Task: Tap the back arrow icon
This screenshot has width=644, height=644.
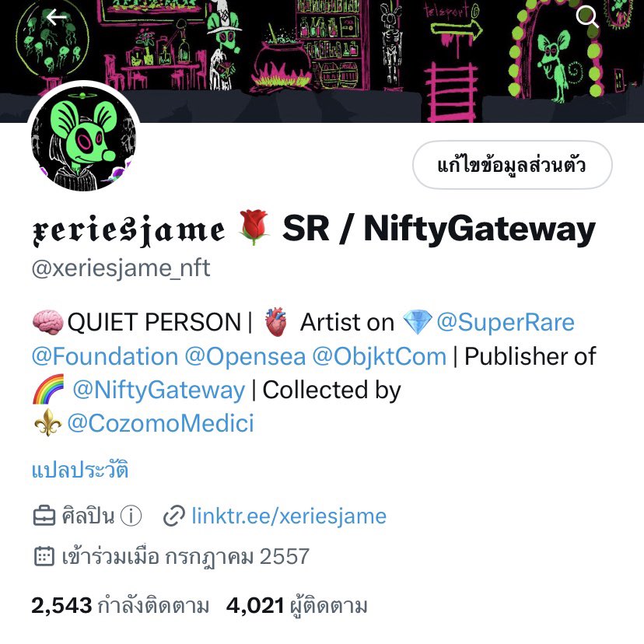Action: 56,17
